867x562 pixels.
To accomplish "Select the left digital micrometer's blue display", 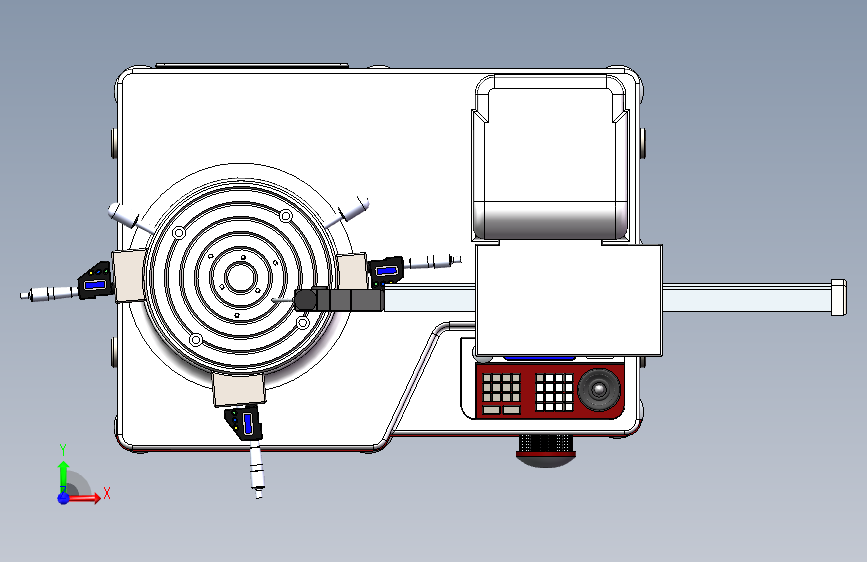I will coord(96,284).
